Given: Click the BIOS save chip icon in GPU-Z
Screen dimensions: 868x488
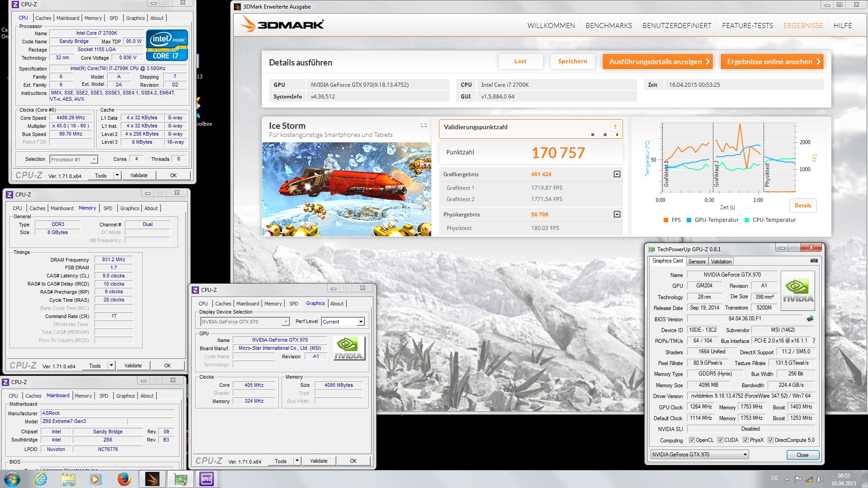Looking at the screenshot, I should (810, 319).
